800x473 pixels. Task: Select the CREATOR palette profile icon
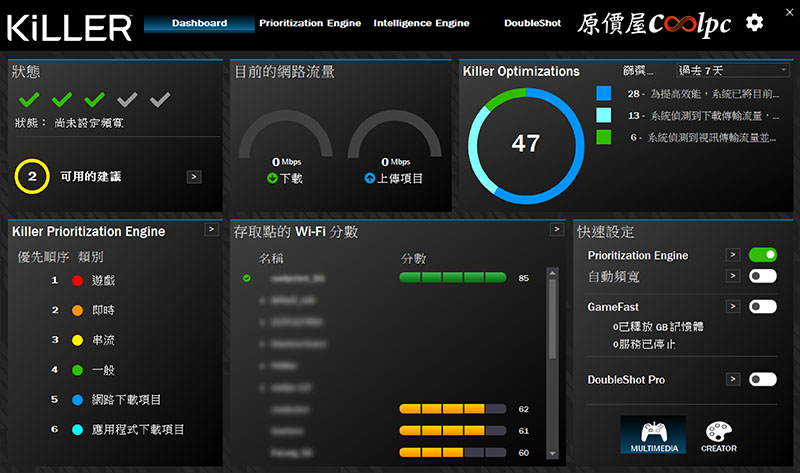click(x=718, y=437)
